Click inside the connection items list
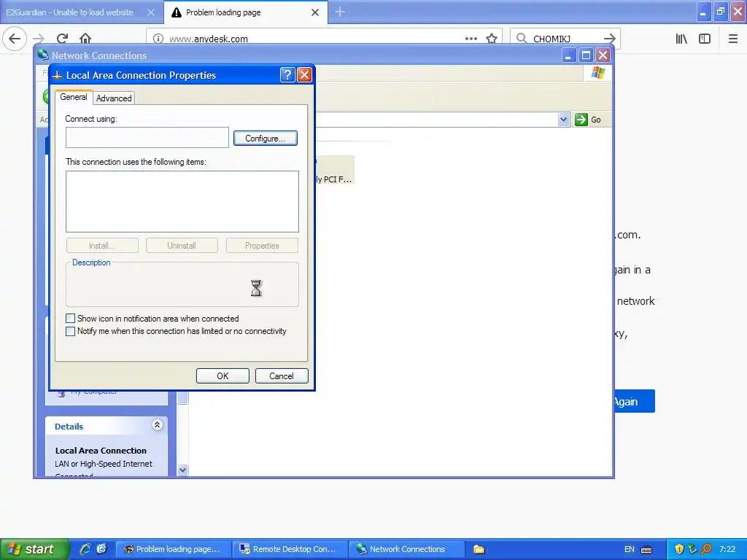Screen dimensions: 747x560 coord(182,201)
